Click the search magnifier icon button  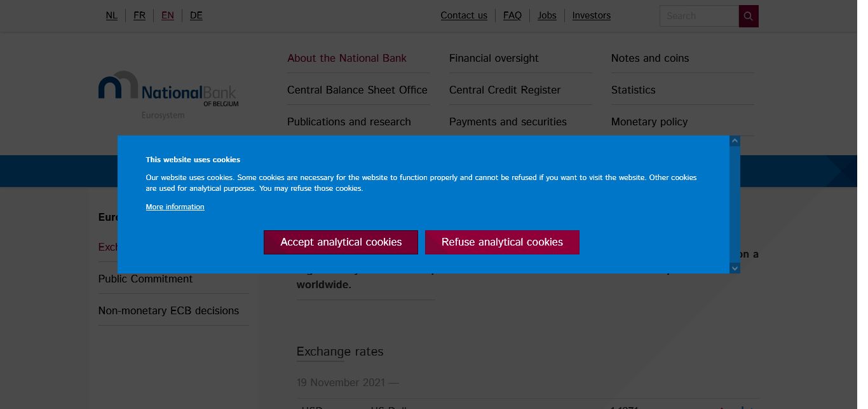[x=749, y=16]
